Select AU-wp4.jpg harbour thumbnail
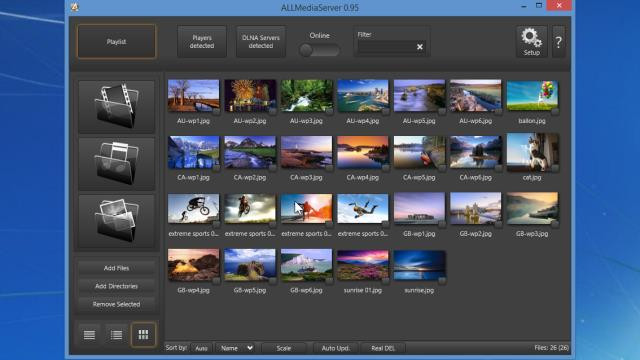The height and width of the screenshot is (360, 640). click(363, 96)
